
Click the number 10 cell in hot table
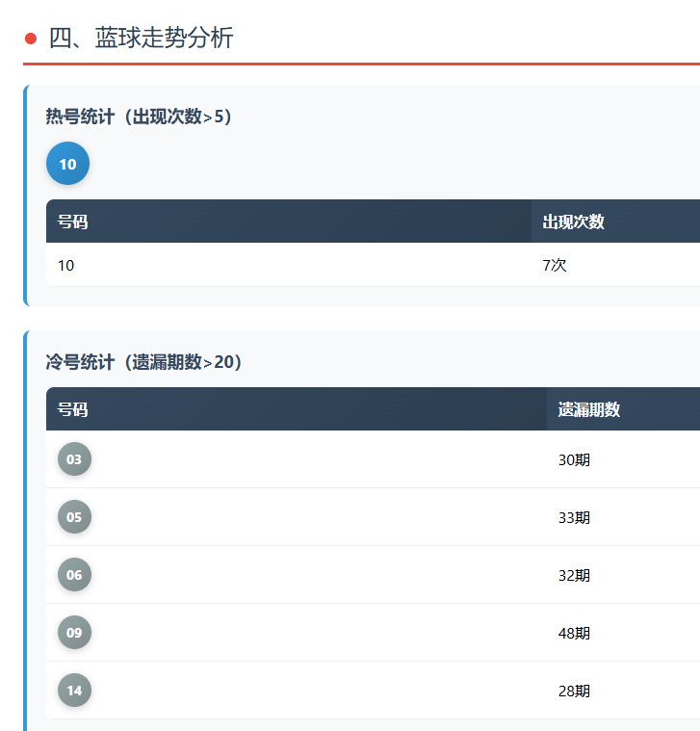click(x=65, y=265)
